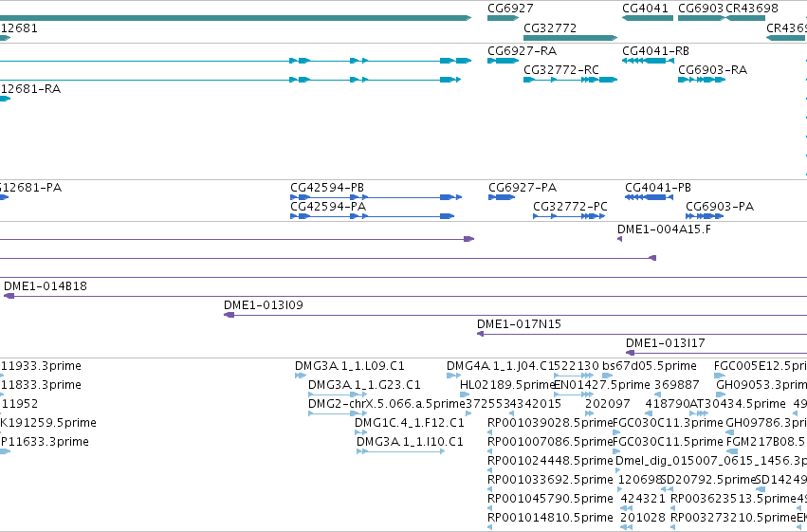Select the DME1-014B18 clone label
This screenshot has width=807, height=532.
coord(46,286)
